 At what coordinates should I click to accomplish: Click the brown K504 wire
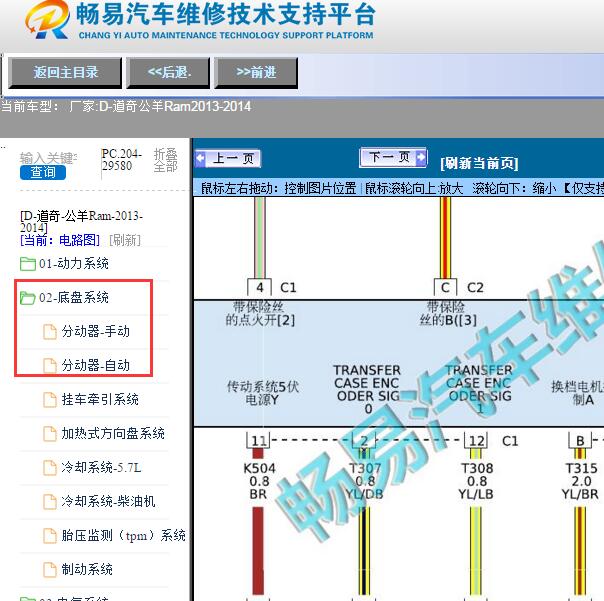coord(258,551)
